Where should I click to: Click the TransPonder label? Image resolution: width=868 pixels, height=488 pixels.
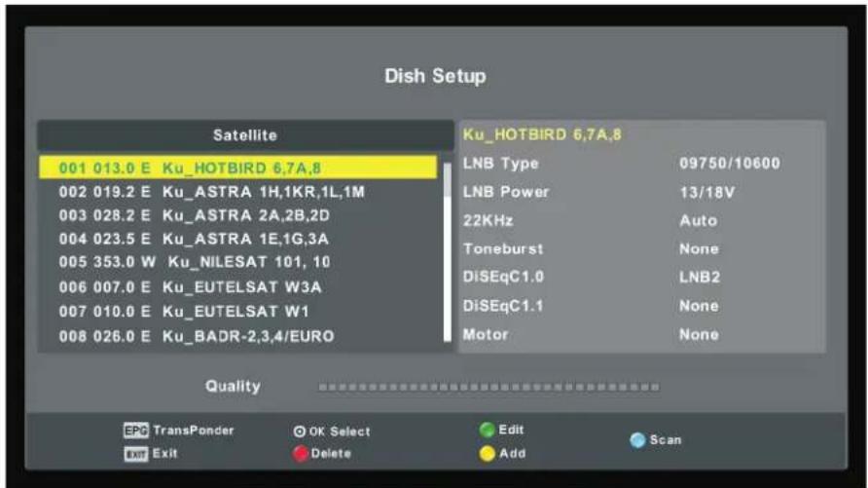coord(194,431)
